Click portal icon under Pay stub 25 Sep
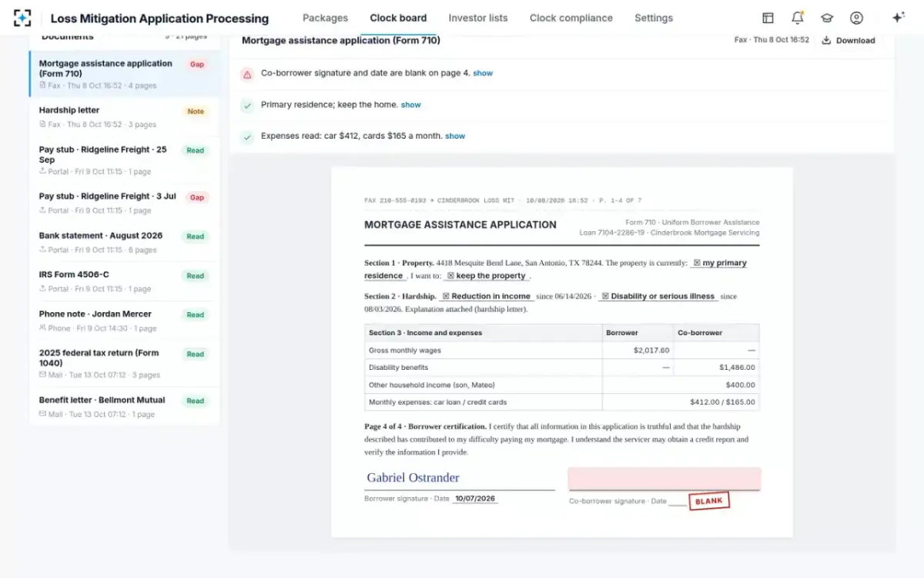 (x=42, y=171)
